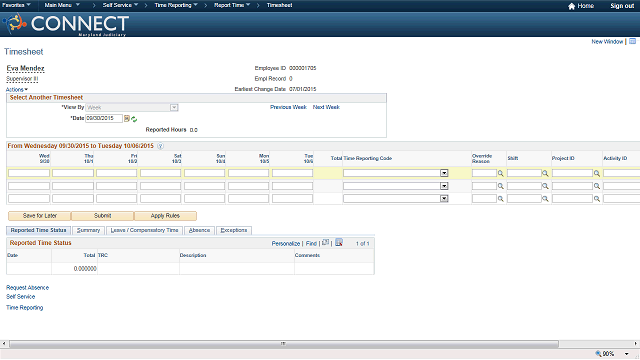The width and height of the screenshot is (640, 360).
Task: Open the View By dropdown
Action: point(174,107)
